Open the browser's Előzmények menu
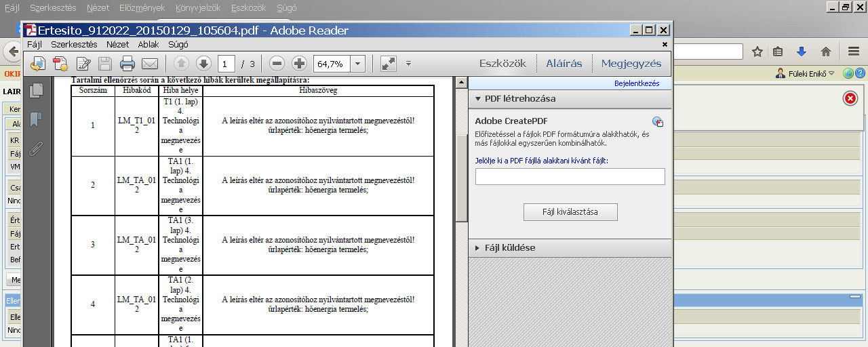The image size is (868, 347). (x=144, y=8)
